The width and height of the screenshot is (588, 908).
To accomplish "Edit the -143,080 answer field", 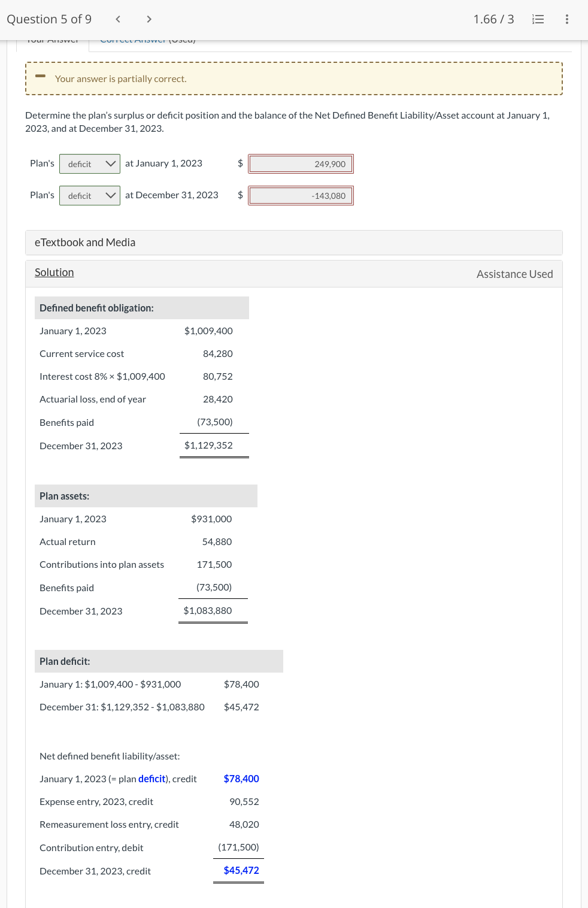I will click(301, 195).
